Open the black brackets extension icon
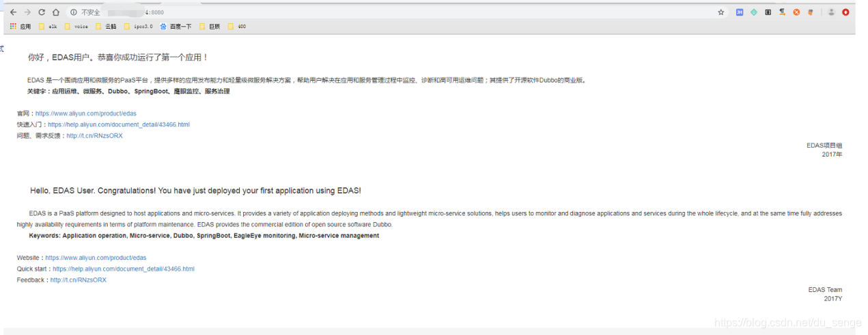The width and height of the screenshot is (868, 335). point(768,12)
